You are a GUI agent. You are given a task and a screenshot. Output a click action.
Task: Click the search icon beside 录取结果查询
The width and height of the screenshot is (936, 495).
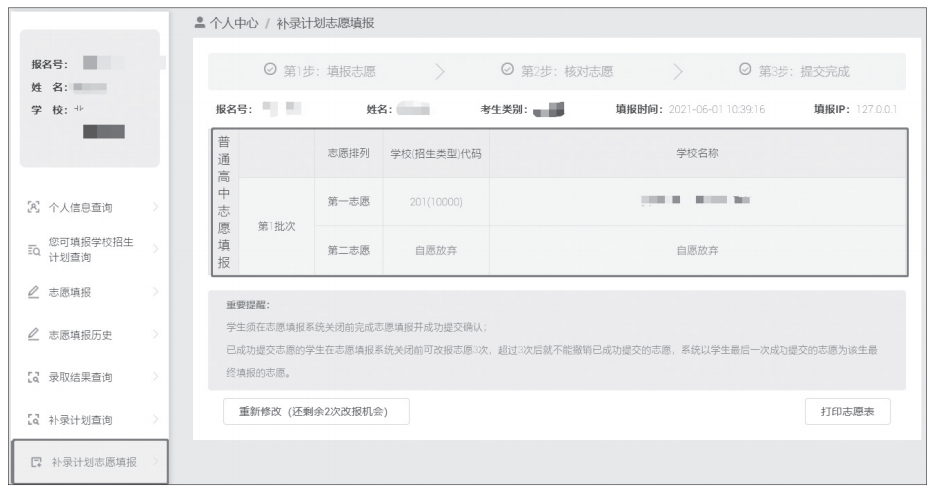coord(33,377)
